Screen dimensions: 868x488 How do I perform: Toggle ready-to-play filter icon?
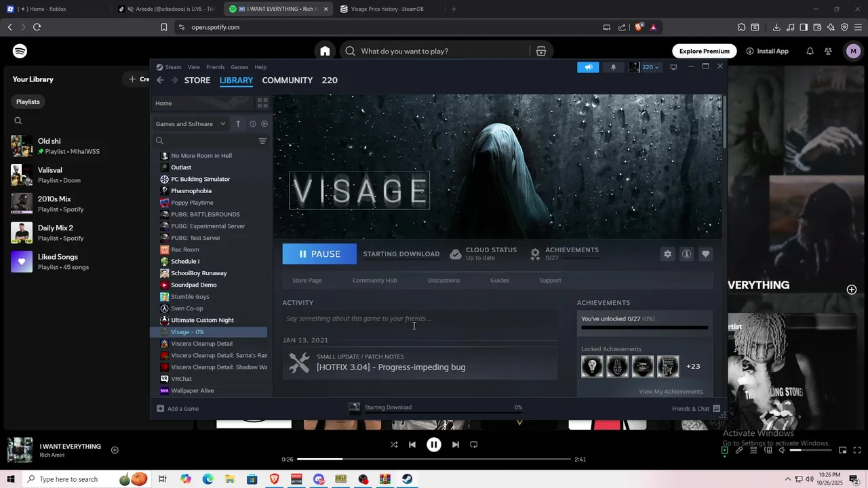264,124
